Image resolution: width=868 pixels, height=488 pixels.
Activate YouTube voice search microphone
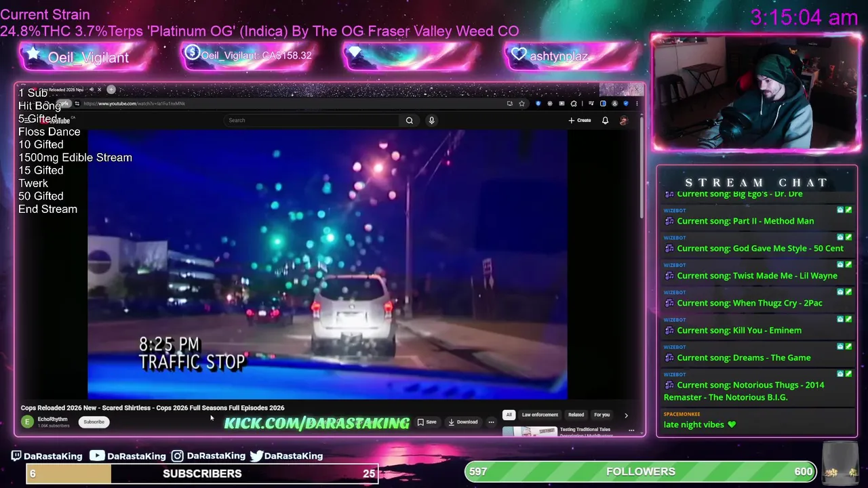pyautogui.click(x=431, y=121)
